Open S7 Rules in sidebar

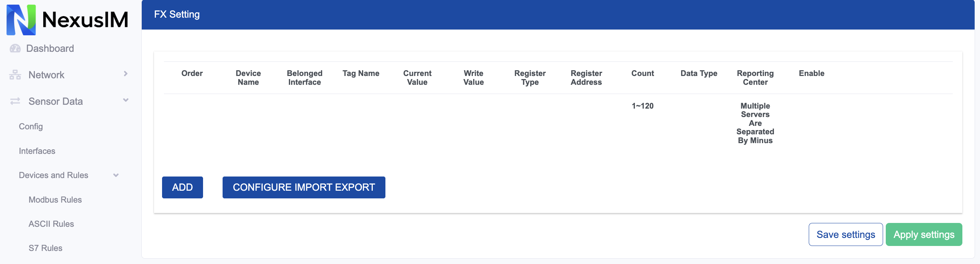pyautogui.click(x=45, y=248)
